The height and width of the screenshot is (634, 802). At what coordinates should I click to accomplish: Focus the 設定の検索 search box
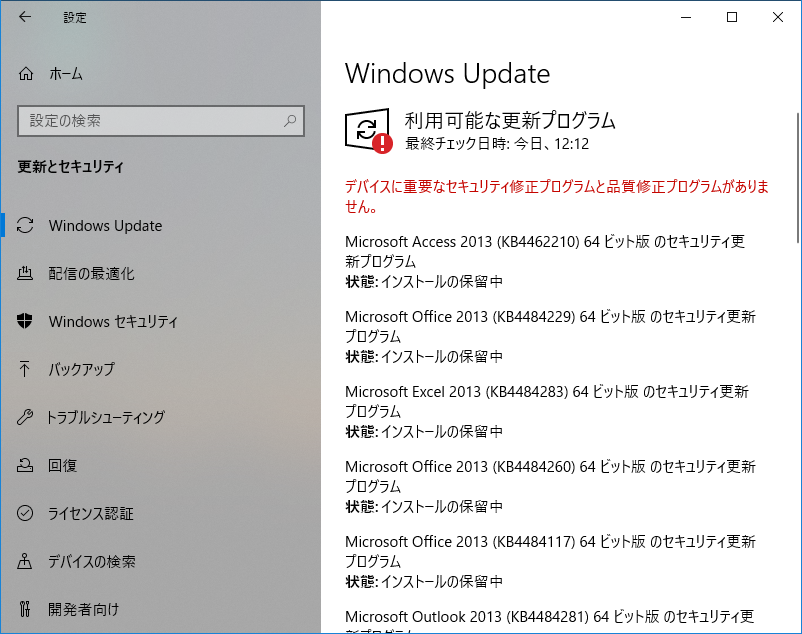pyautogui.click(x=161, y=121)
